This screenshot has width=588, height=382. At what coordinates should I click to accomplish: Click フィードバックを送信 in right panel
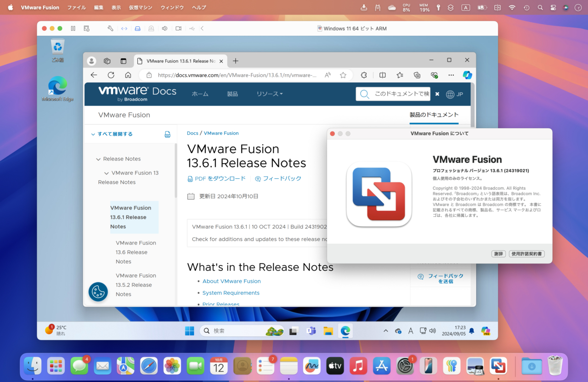click(x=441, y=279)
